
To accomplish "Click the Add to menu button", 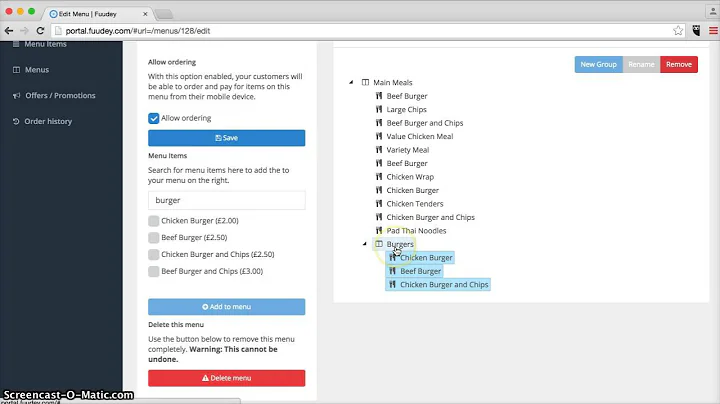I will tap(226, 307).
